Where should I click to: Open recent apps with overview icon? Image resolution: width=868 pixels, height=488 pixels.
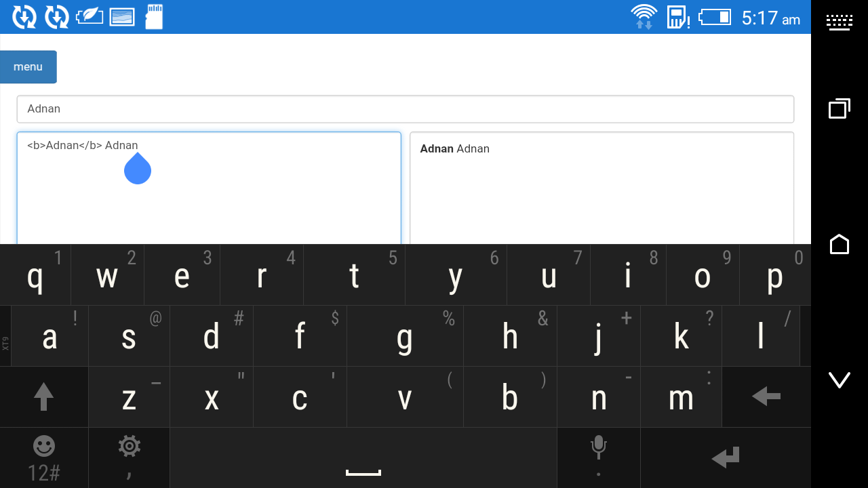point(839,108)
